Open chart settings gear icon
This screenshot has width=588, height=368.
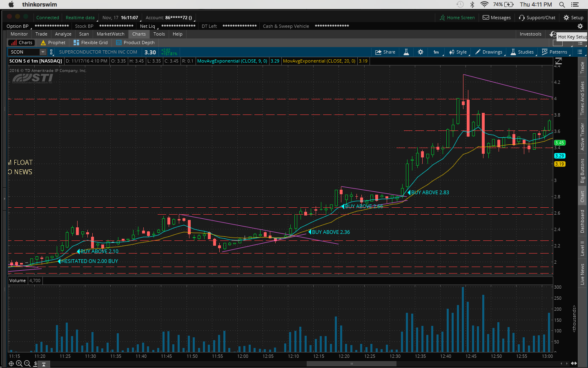click(x=421, y=52)
